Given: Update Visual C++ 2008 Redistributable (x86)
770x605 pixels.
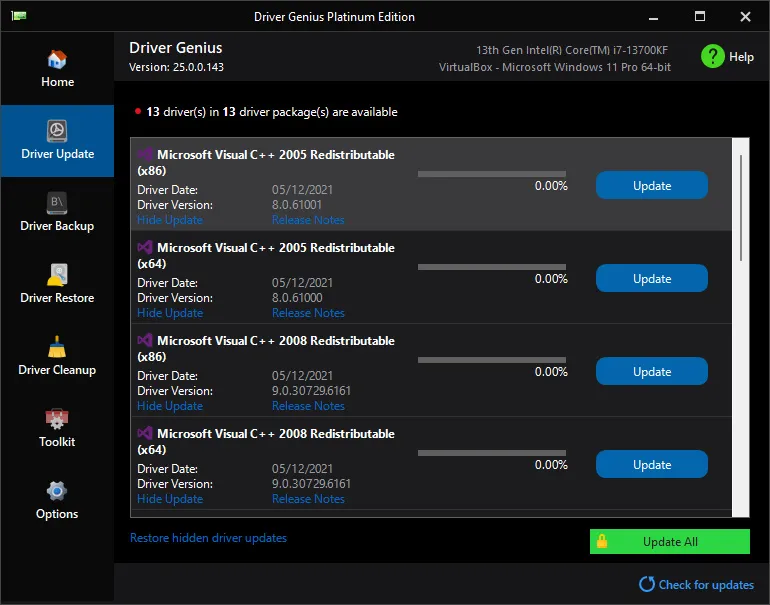Looking at the screenshot, I should [652, 371].
